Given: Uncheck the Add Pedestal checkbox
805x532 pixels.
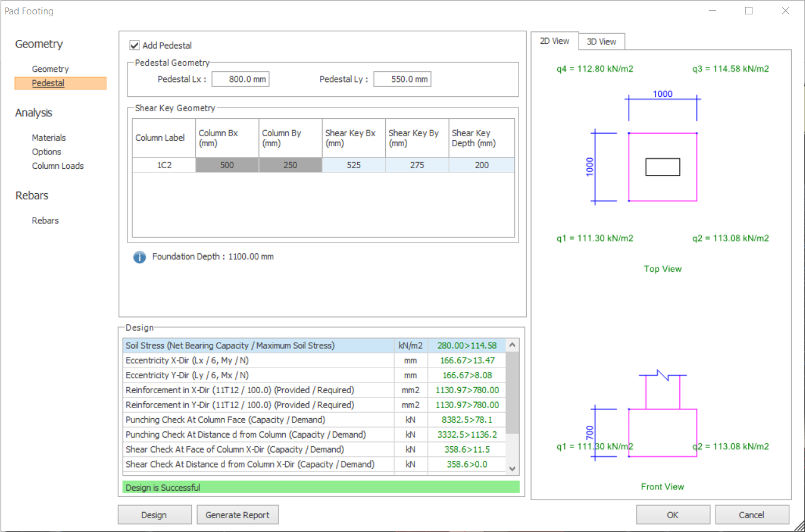Looking at the screenshot, I should tap(134, 46).
